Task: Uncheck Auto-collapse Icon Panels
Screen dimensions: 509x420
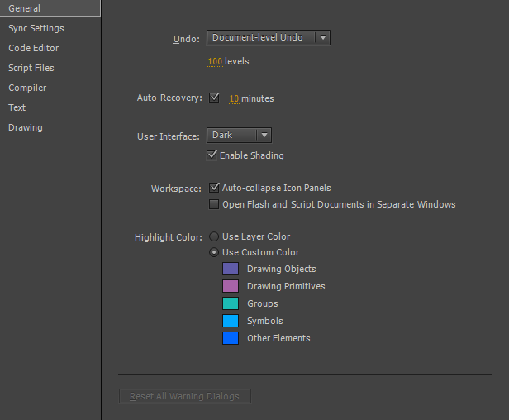Action: pyautogui.click(x=215, y=188)
